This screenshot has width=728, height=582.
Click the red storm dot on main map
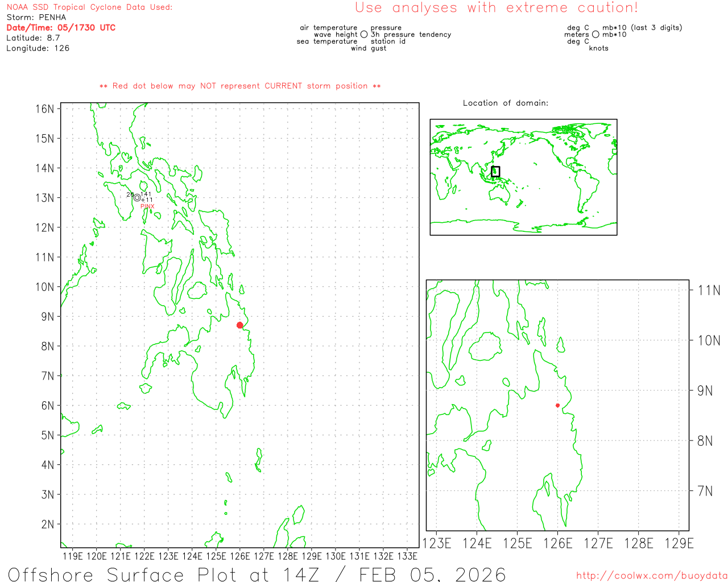239,325
